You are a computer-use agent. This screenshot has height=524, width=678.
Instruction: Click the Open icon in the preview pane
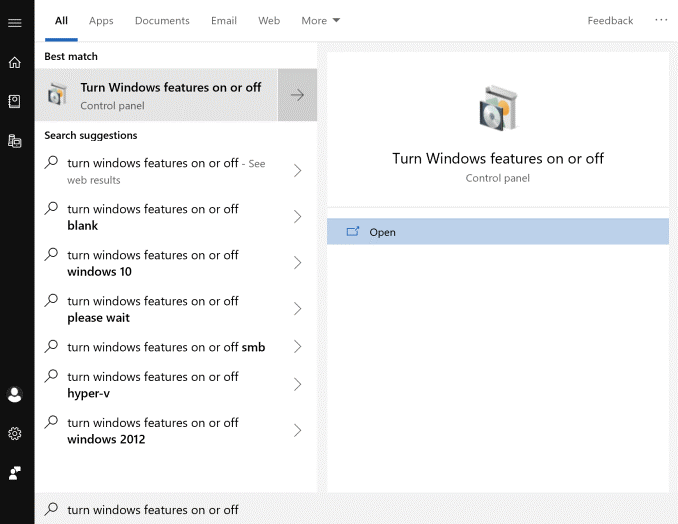353,231
